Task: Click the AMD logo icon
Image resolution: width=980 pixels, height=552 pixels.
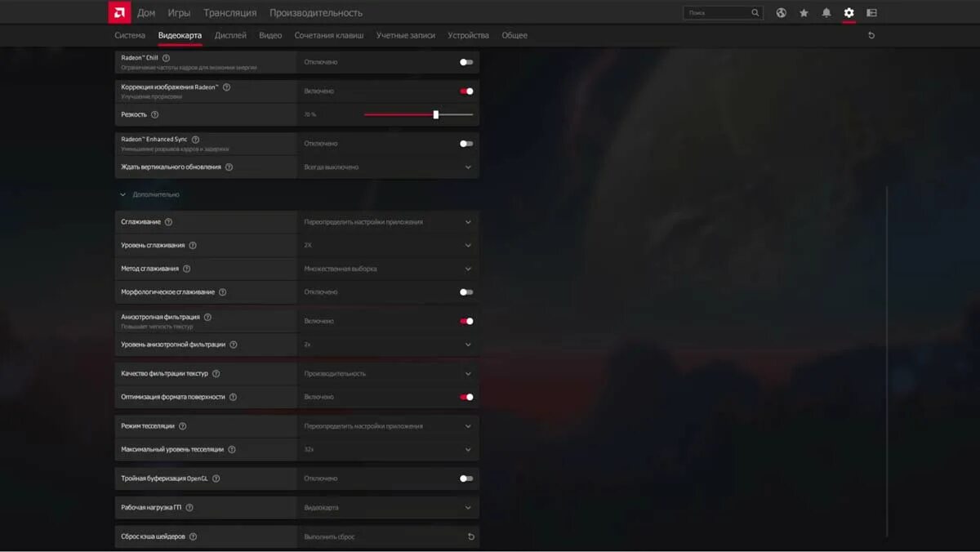Action: [119, 12]
